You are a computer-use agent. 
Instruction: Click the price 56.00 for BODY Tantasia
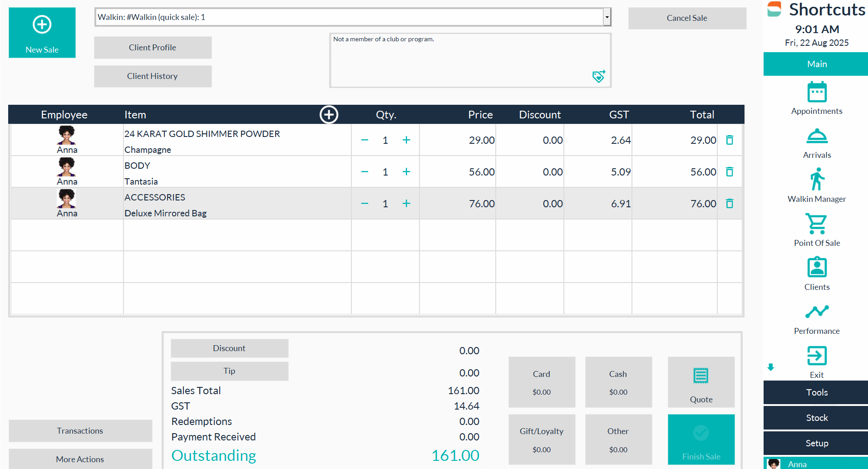click(x=482, y=172)
